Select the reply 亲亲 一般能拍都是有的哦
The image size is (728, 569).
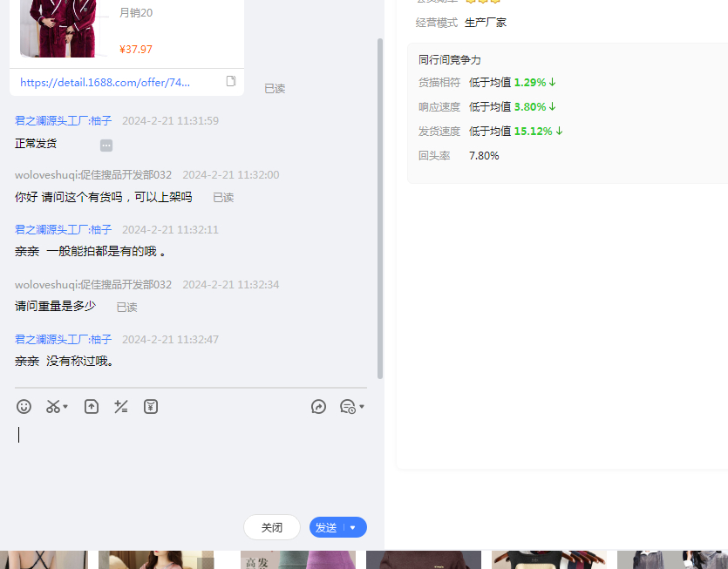click(x=91, y=251)
